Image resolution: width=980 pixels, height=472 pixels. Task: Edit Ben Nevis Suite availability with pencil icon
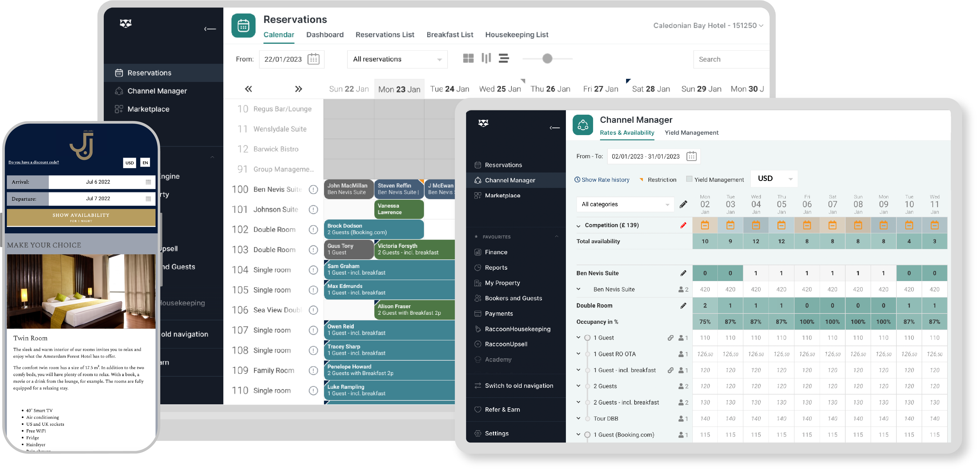click(683, 273)
